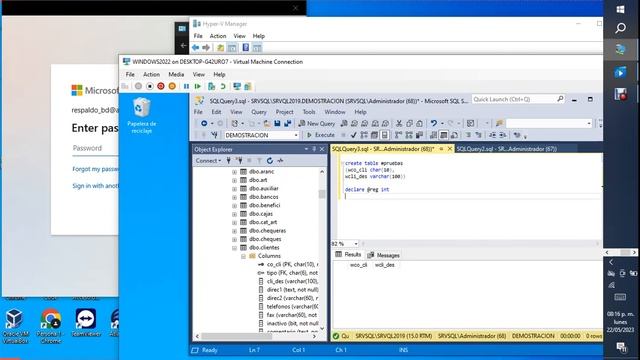Screen dimensions: 640x360
Task: Click Windows Start button on taskbar
Action: 620,9
